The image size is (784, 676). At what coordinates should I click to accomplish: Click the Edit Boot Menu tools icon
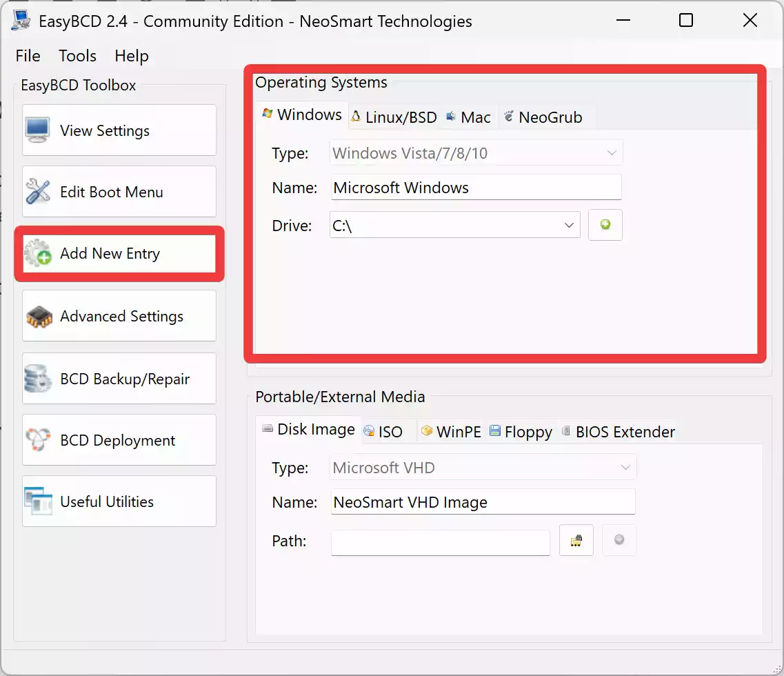38,192
